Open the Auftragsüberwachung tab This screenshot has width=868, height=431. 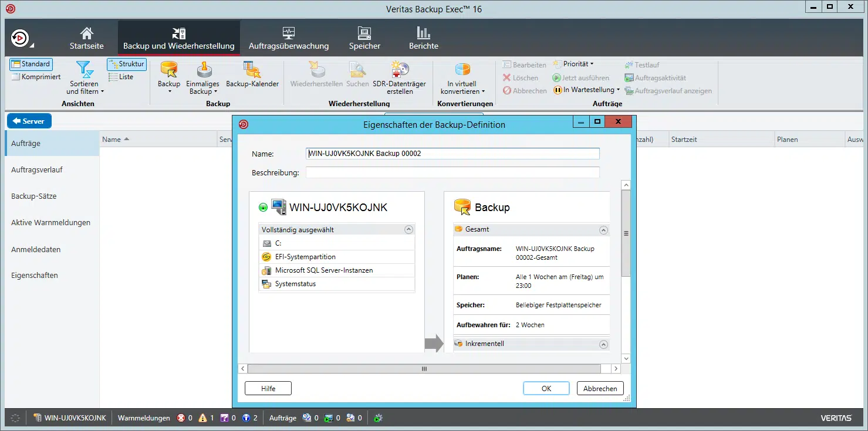click(x=289, y=38)
